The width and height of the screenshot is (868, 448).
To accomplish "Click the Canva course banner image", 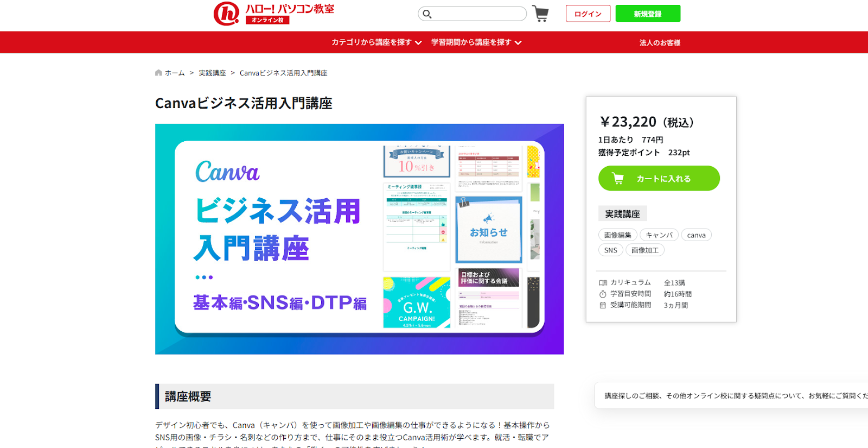I will (x=359, y=239).
